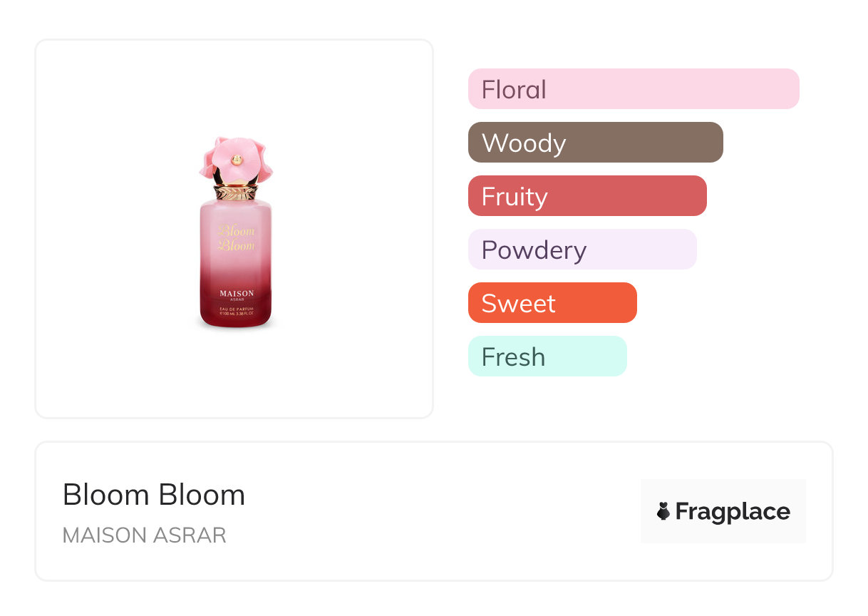Choose the red Fruity accord bar
Screen dimensions: 868x616
coord(587,196)
